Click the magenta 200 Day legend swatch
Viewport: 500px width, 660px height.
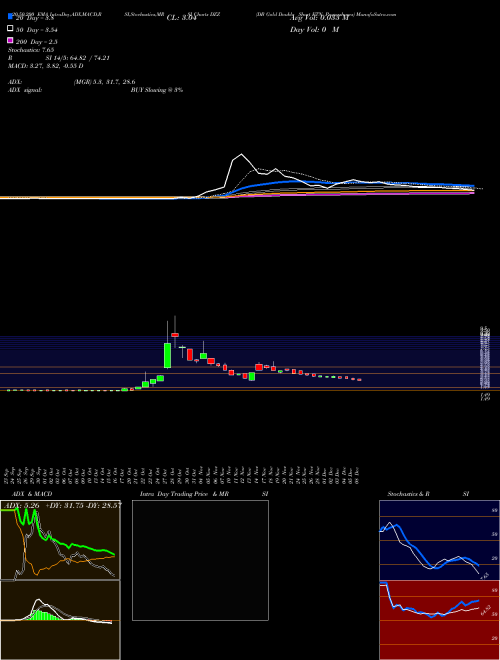[11, 40]
